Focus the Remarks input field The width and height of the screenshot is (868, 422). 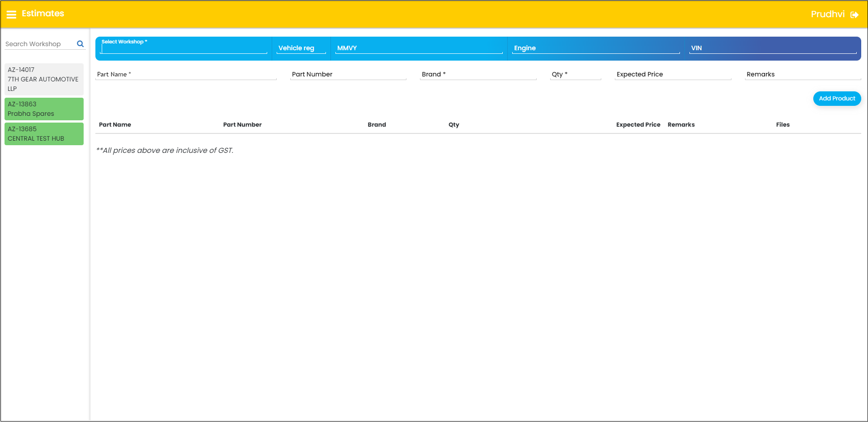point(803,74)
